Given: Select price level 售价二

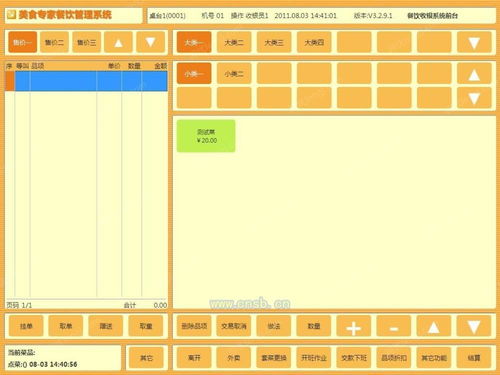Looking at the screenshot, I should tap(54, 42).
